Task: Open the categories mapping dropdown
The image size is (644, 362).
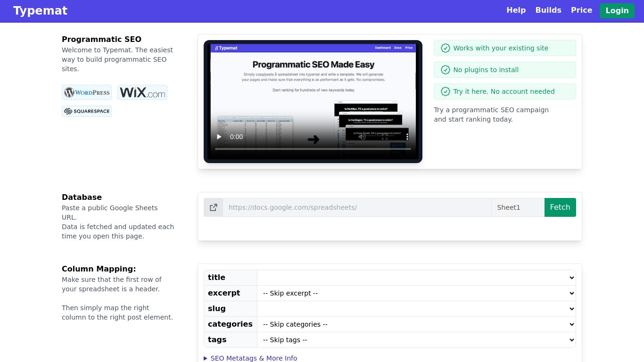Action: [x=416, y=324]
